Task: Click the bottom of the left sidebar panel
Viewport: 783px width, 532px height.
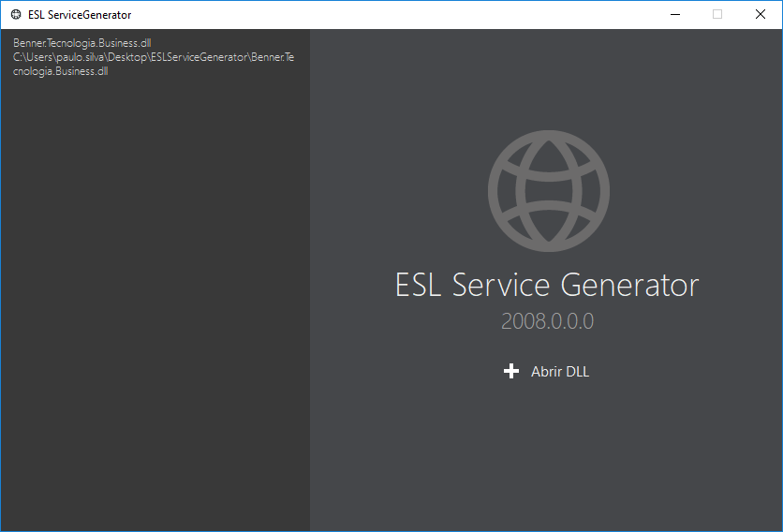Action: click(155, 510)
